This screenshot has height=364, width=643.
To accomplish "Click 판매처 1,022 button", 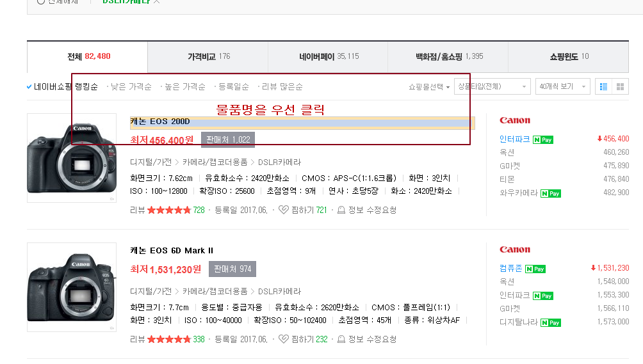I will [x=228, y=139].
